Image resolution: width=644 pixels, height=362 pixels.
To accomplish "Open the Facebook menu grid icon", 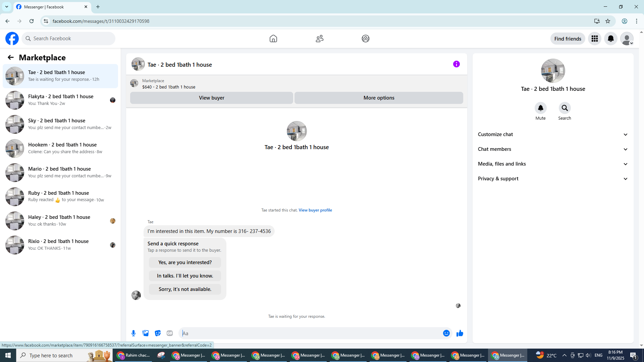I will click(x=595, y=39).
